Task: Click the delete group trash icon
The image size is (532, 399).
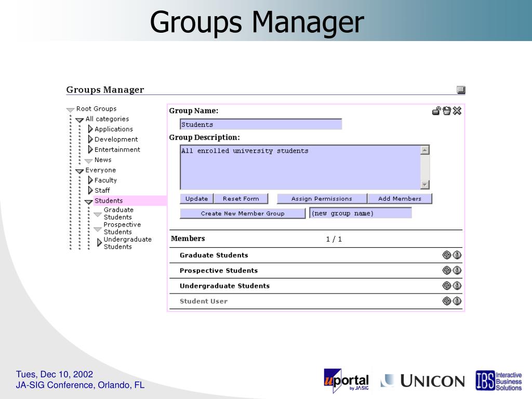Action: click(x=446, y=111)
